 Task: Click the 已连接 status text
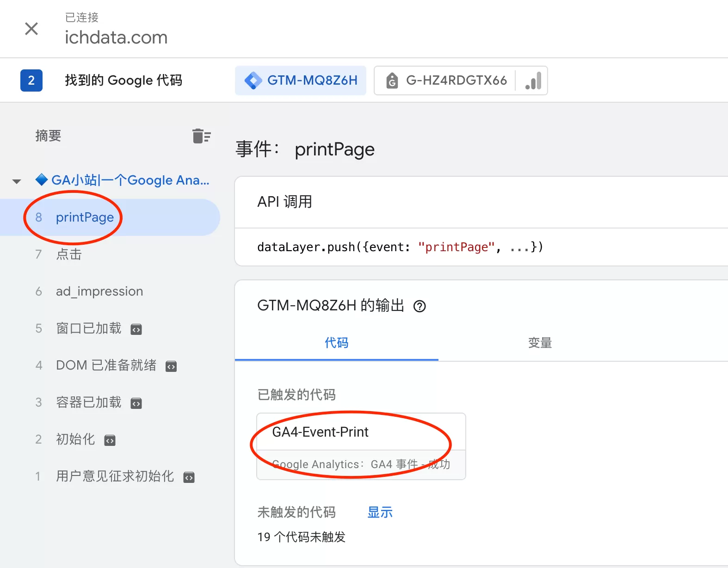82,18
